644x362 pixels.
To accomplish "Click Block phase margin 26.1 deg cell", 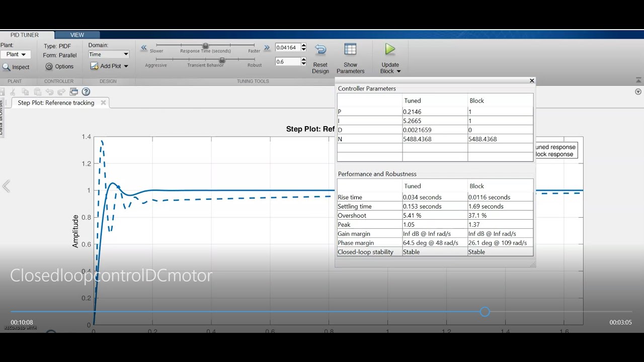I will 500,242.
